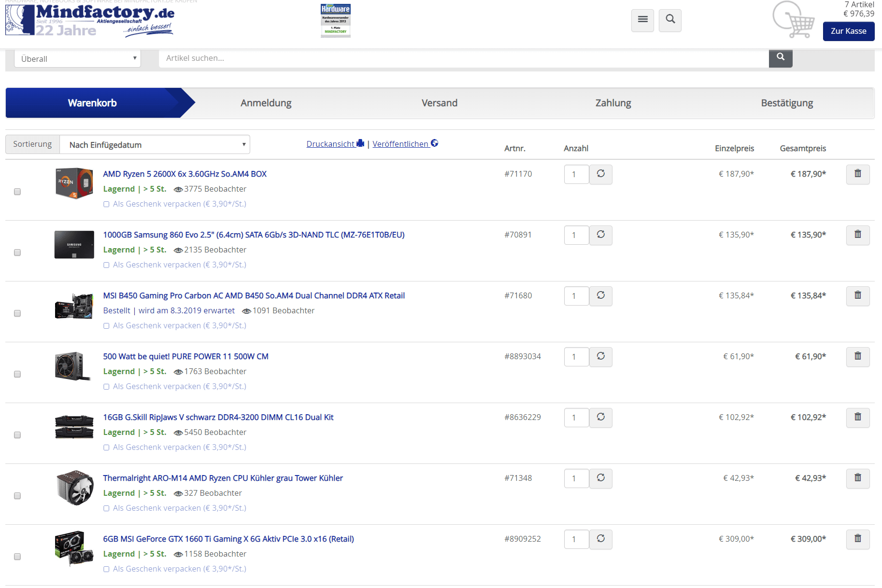Refresh quantity for G.Skill RipJaws V
The width and height of the screenshot is (882, 588).
pyautogui.click(x=601, y=418)
